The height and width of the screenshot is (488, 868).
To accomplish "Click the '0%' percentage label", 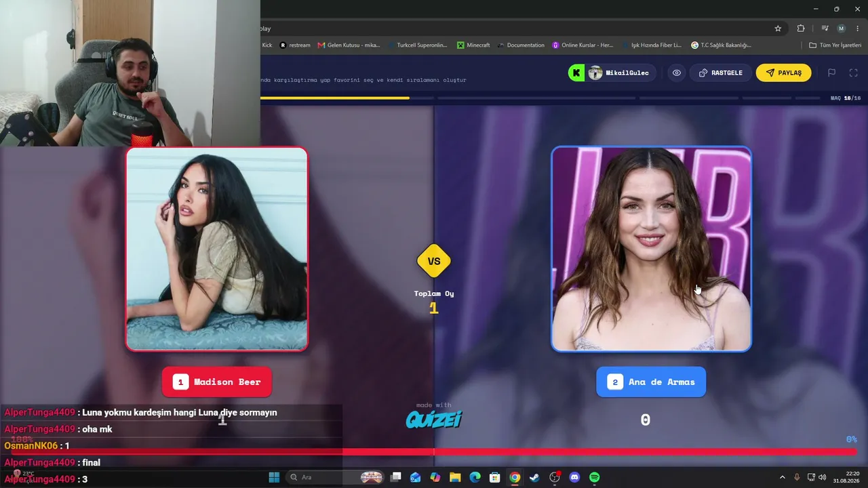I will 852,439.
